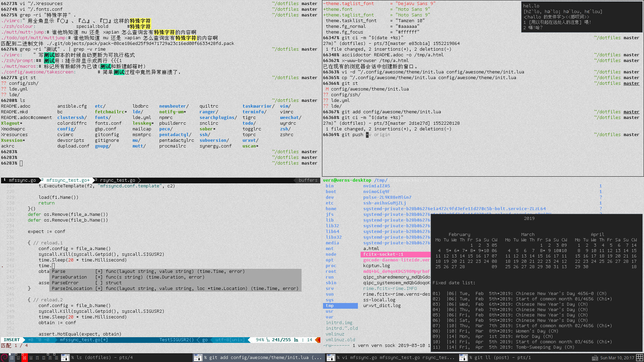
Task: Open the home directory in ranger's left column
Action: [x=331, y=209]
